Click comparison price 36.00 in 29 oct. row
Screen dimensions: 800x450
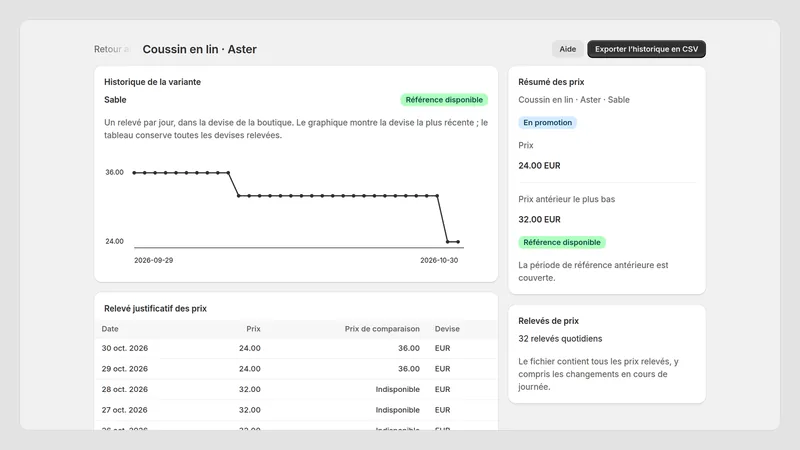pyautogui.click(x=409, y=368)
